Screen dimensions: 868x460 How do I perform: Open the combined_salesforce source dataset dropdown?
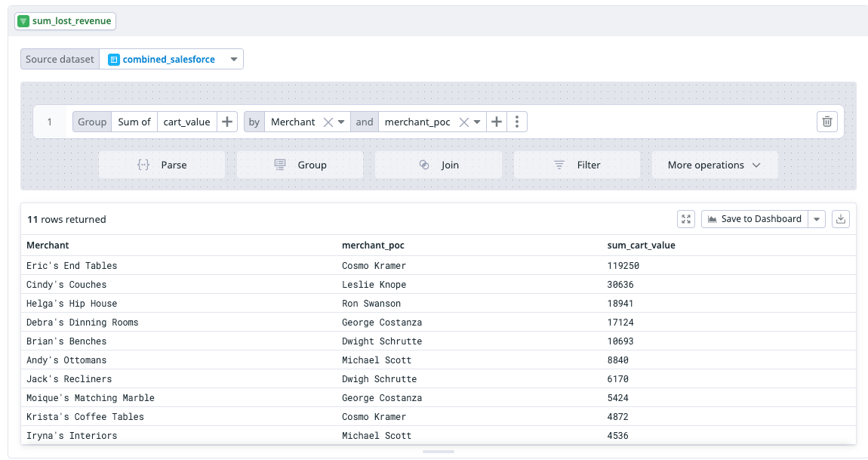(233, 60)
